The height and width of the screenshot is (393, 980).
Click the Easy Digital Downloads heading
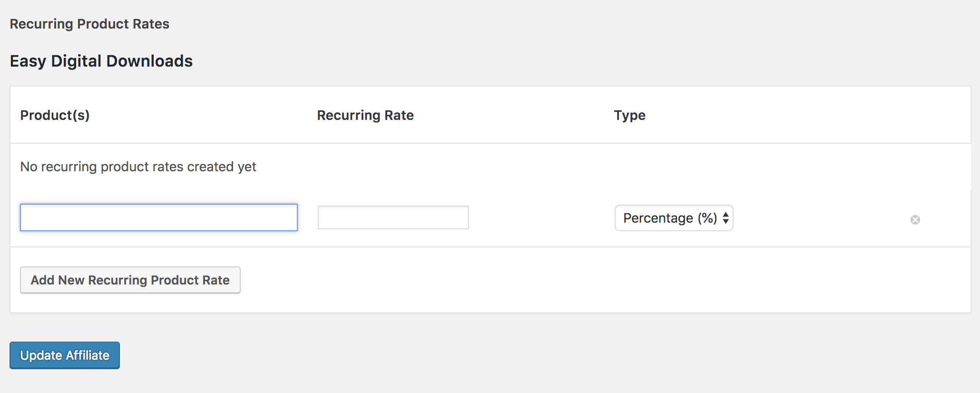101,61
